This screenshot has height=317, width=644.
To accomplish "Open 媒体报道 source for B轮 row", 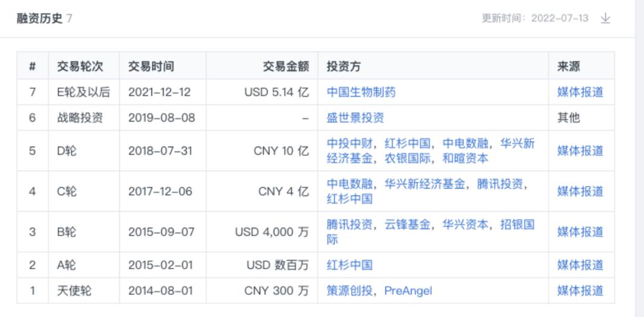I will (580, 232).
